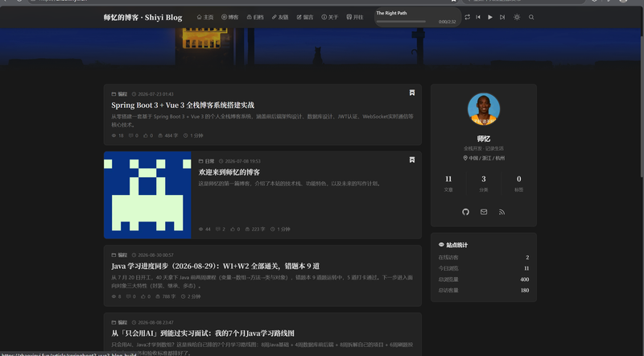Image resolution: width=644 pixels, height=356 pixels.
Task: Open the search magnifier icon
Action: point(531,17)
